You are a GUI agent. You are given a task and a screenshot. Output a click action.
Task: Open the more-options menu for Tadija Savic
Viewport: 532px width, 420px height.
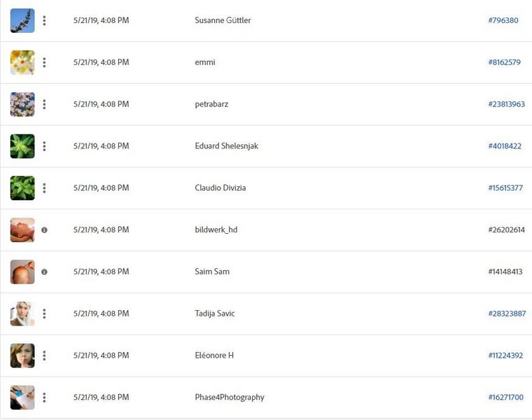pyautogui.click(x=44, y=314)
